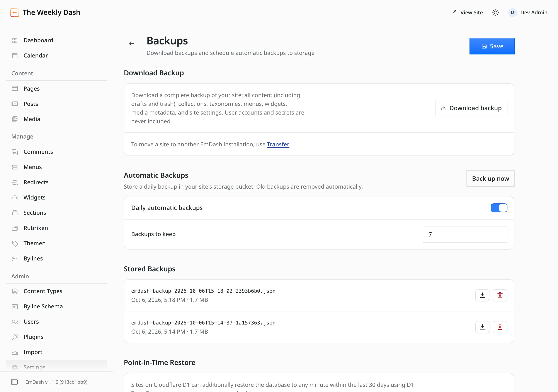Open the Media library
558x392 pixels.
(56, 119)
